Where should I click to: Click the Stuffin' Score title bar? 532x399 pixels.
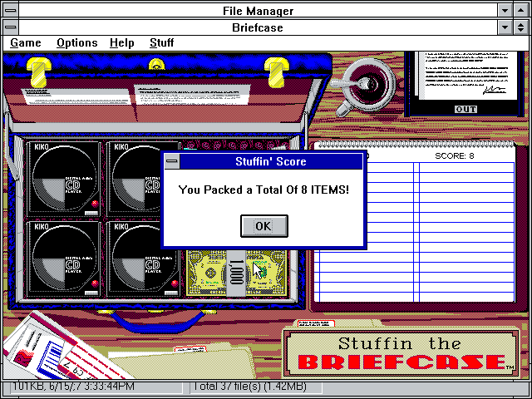coord(271,161)
